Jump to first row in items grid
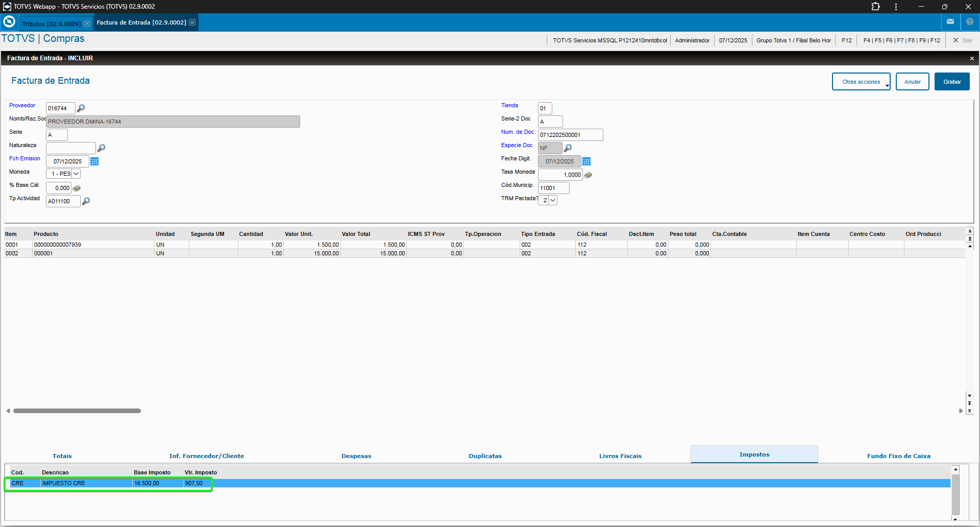 (970, 231)
